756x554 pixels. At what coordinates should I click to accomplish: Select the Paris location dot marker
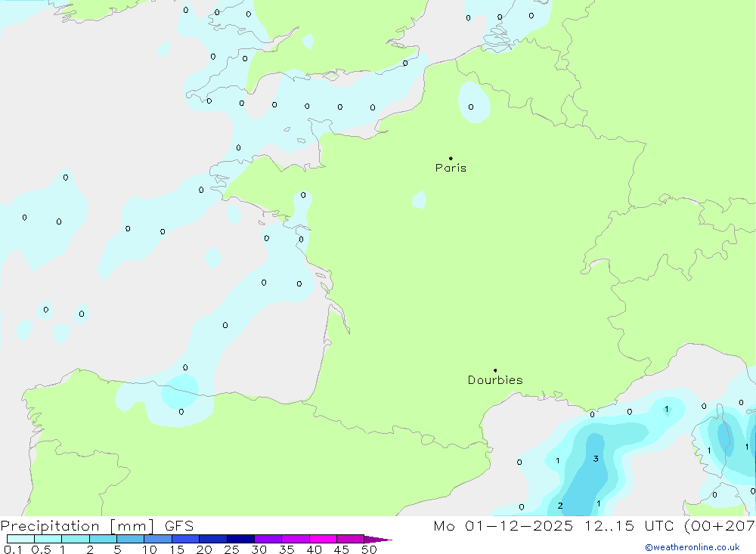point(451,158)
